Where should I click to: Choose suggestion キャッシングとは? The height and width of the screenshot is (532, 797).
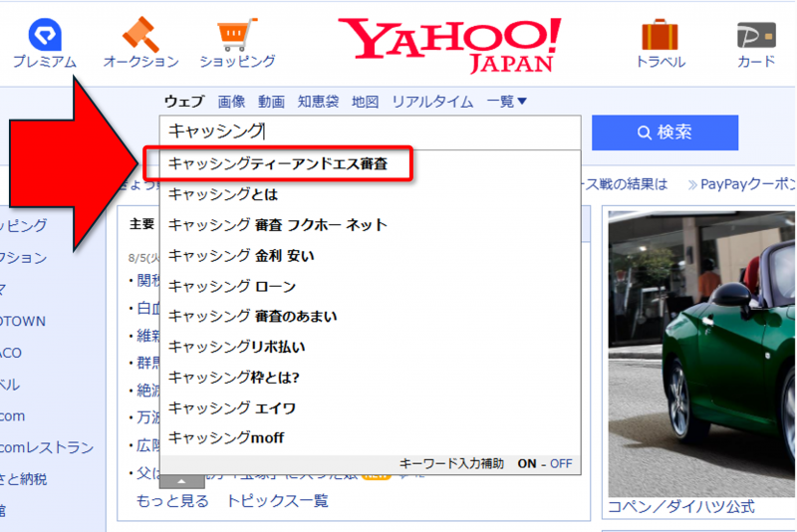[370, 194]
